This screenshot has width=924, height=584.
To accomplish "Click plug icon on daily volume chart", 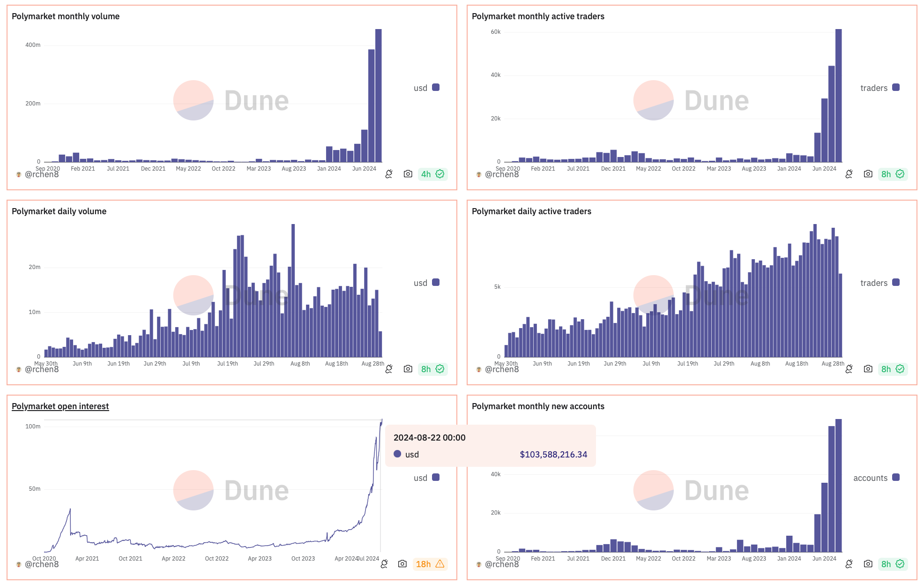I will pos(389,369).
